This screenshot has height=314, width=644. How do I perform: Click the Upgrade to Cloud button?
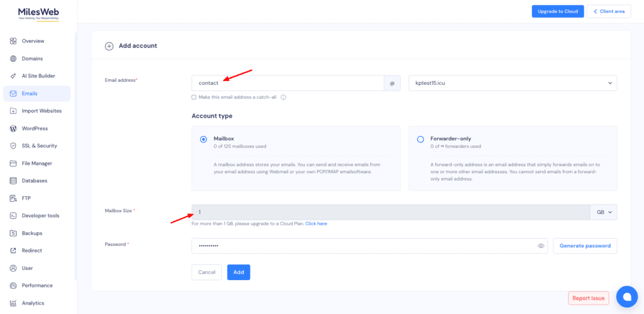[x=558, y=11]
